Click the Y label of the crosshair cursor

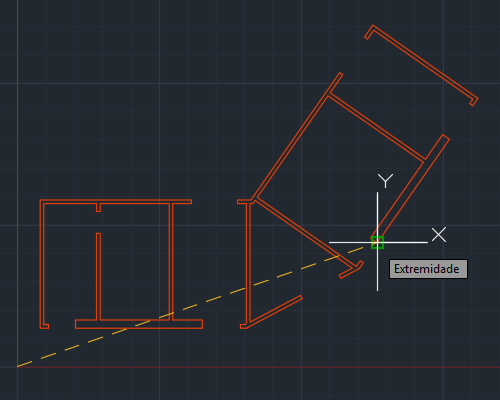pos(385,181)
